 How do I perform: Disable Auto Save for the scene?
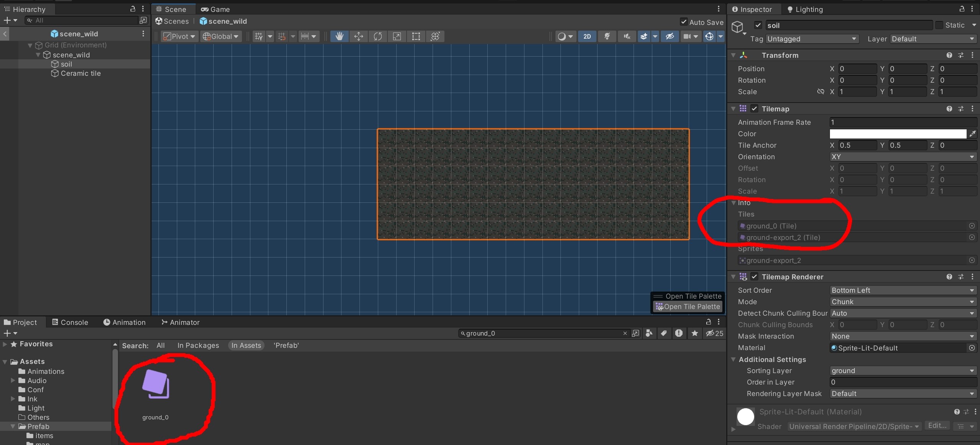pyautogui.click(x=684, y=22)
